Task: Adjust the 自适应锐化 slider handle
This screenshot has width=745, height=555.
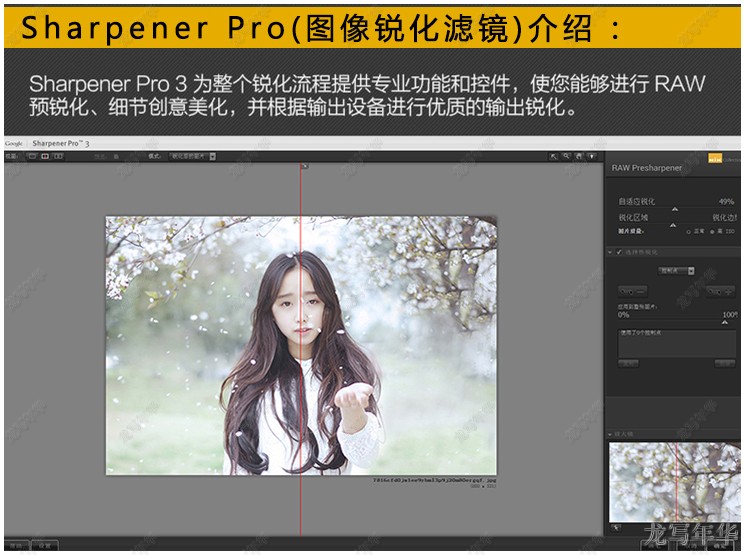Action: pos(675,209)
